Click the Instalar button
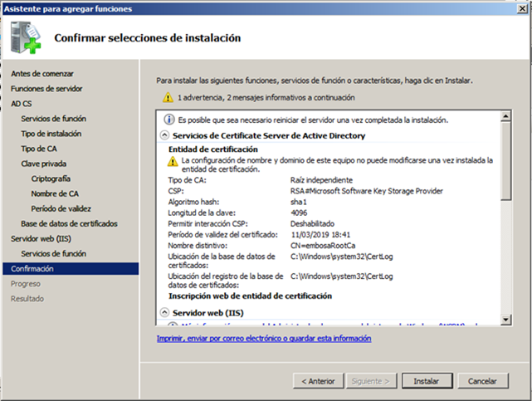The width and height of the screenshot is (532, 401). [427, 381]
